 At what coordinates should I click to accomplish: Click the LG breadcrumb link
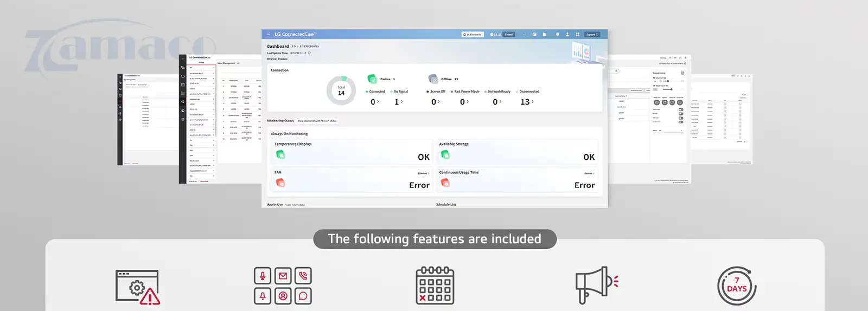(294, 46)
